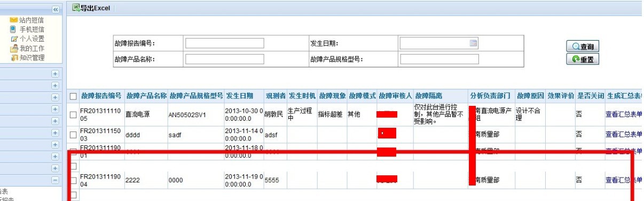Check the row FR20131115003 checkbox
The height and width of the screenshot is (201, 644).
coord(73,135)
